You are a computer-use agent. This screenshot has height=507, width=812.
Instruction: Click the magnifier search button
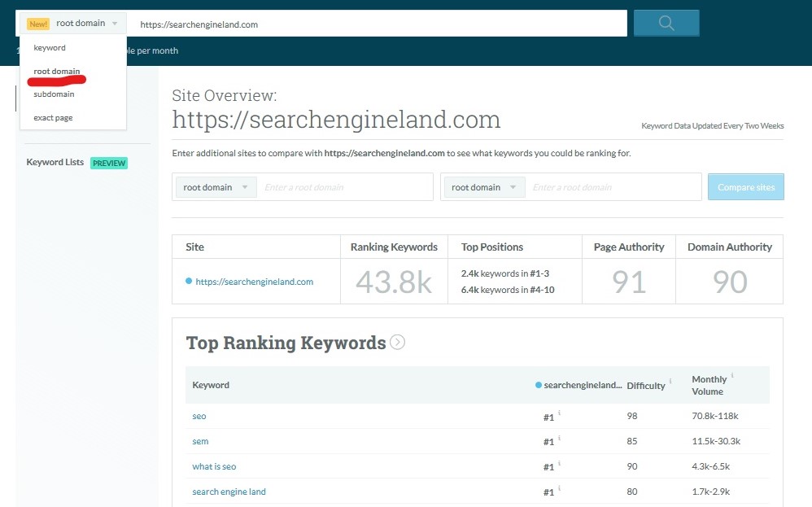(x=666, y=23)
